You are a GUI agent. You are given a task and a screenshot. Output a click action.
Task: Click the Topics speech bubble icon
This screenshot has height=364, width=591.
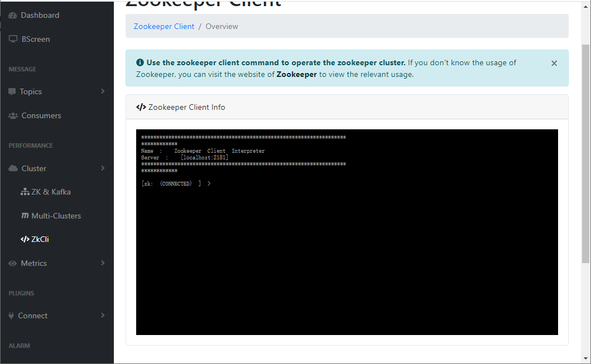12,91
